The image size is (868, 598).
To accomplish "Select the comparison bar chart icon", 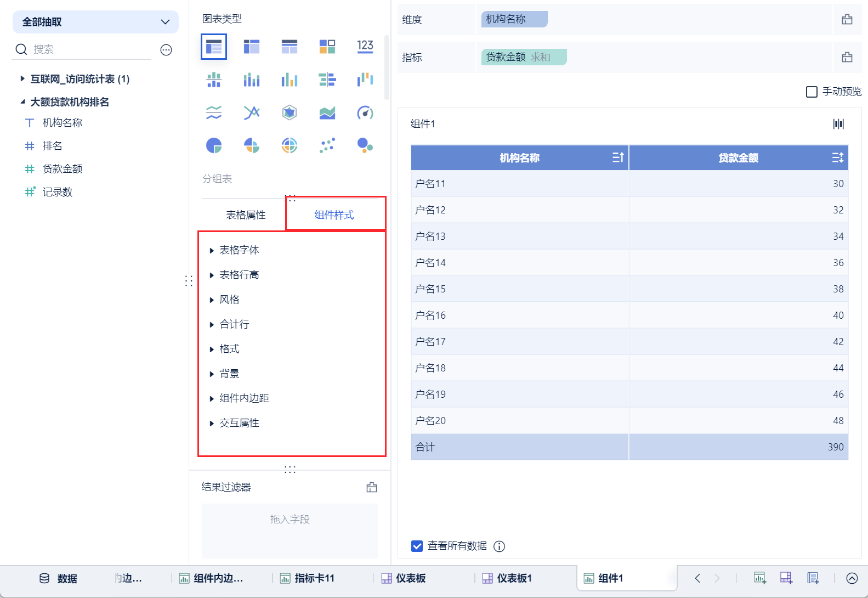I will [x=327, y=80].
